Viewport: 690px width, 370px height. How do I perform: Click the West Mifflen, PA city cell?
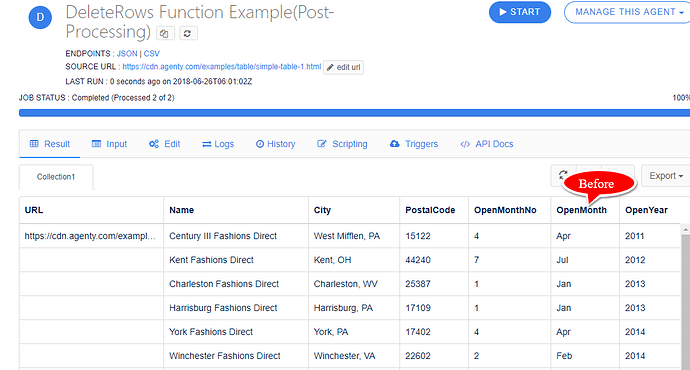(x=354, y=236)
